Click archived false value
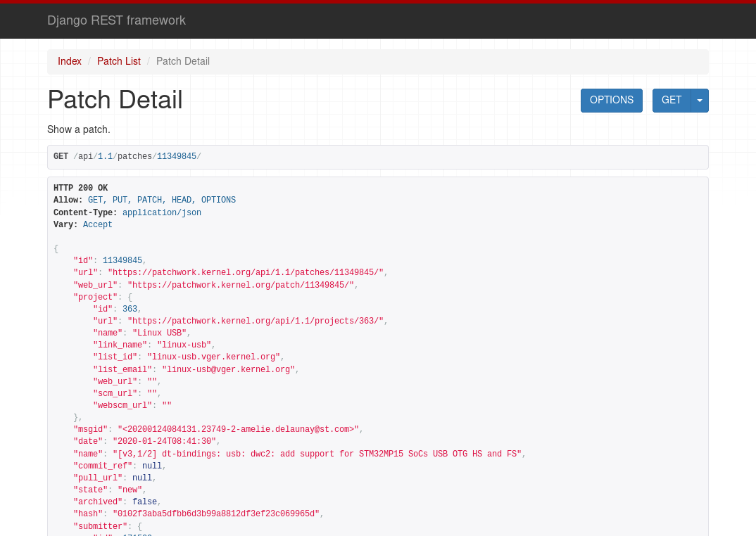 [144, 502]
